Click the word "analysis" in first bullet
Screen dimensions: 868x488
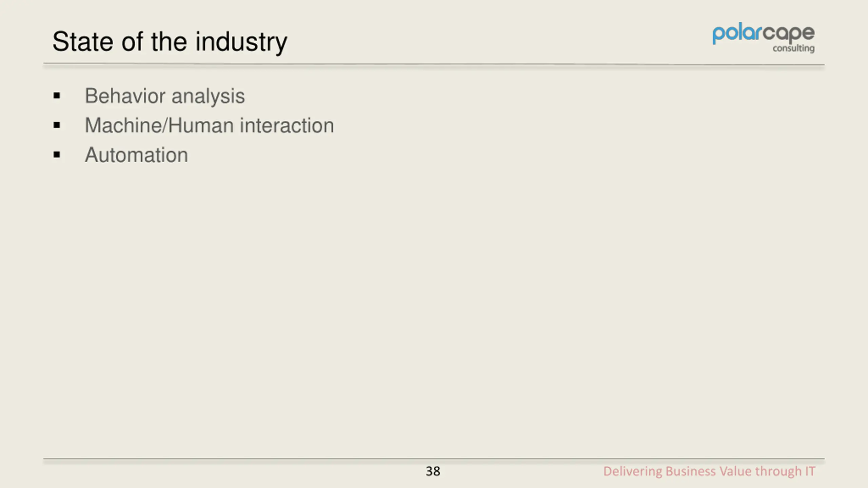pyautogui.click(x=208, y=96)
